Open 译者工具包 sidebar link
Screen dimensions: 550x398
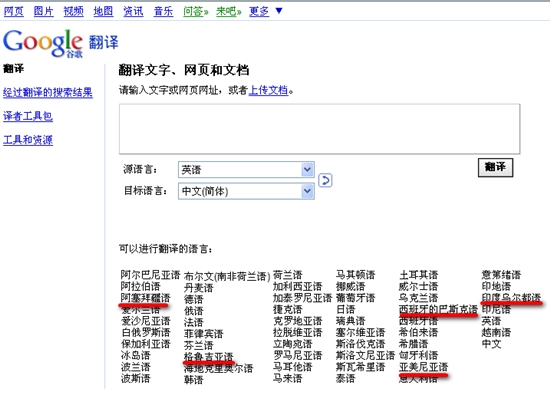tap(28, 116)
